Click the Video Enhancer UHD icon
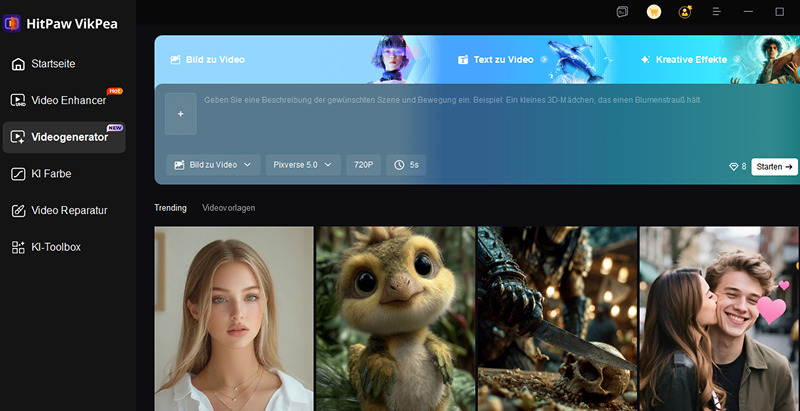 pos(18,100)
